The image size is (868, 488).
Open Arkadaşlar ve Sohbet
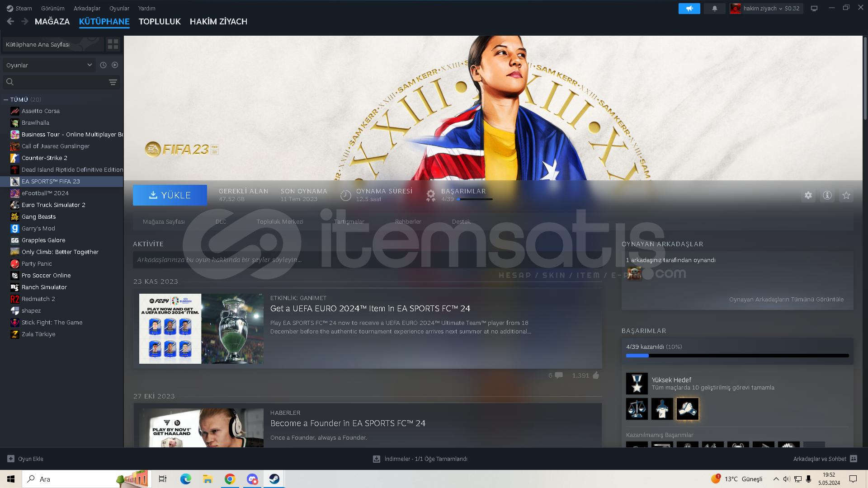[x=825, y=459]
